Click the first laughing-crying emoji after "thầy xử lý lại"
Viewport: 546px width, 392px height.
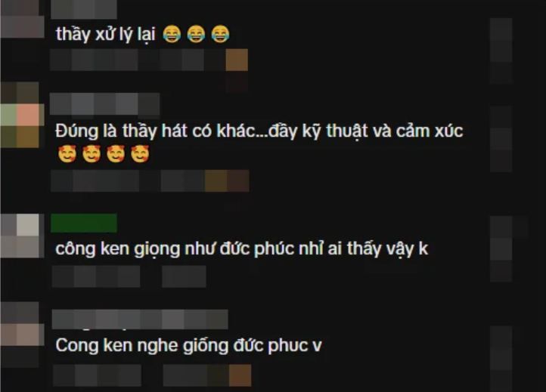point(172,34)
